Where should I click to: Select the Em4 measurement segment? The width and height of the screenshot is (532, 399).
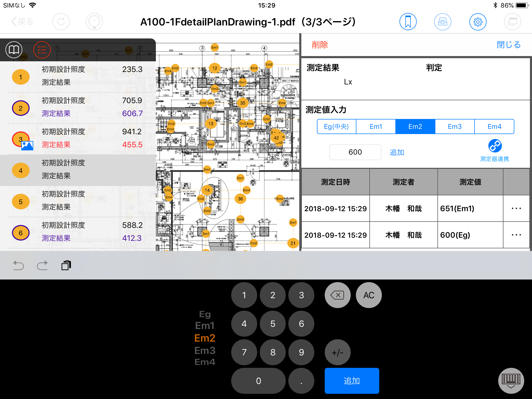[x=494, y=127]
